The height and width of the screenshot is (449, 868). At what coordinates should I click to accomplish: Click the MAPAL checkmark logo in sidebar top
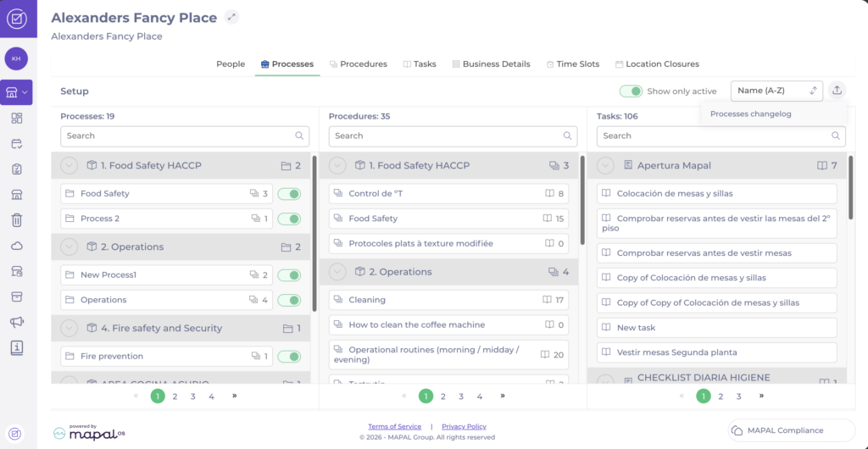[16, 19]
